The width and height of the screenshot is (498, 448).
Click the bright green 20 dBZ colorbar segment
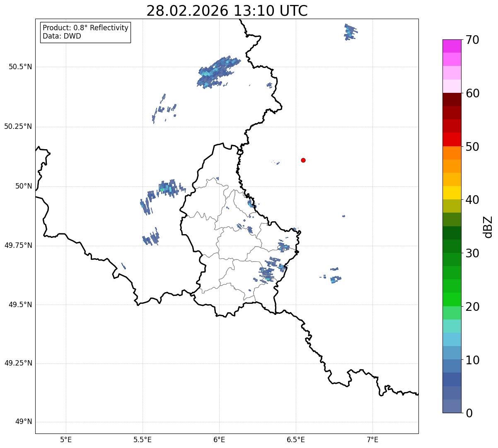[x=452, y=300]
